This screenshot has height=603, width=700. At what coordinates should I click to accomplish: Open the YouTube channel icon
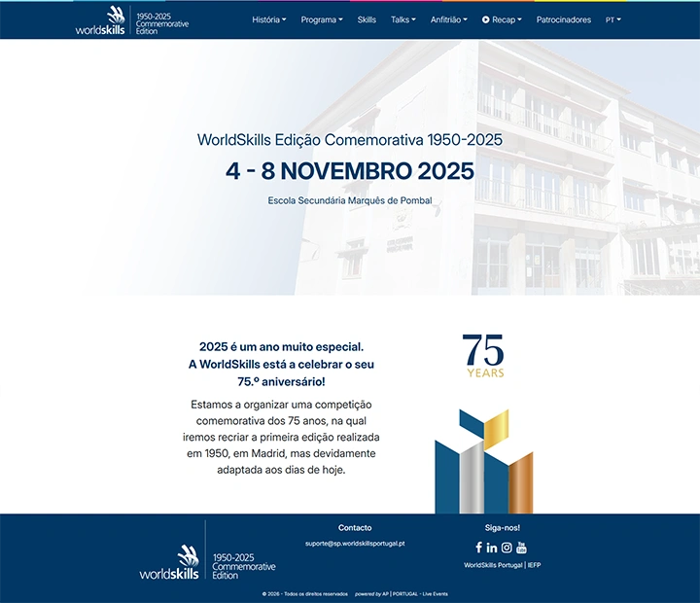point(521,548)
